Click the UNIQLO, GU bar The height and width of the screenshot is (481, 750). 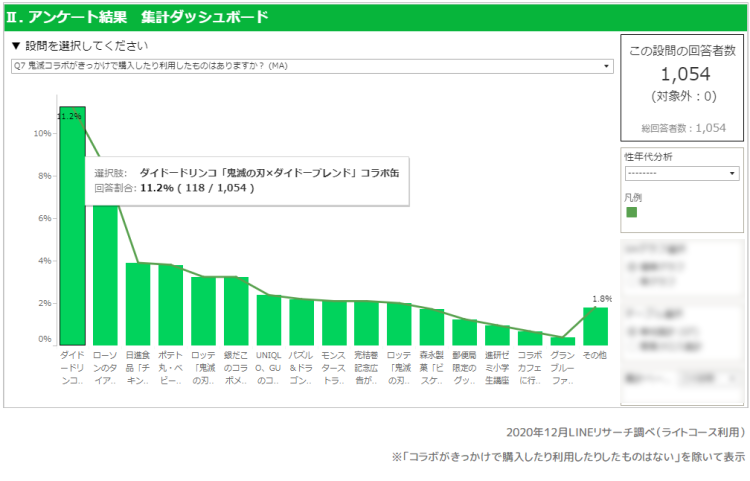(269, 320)
